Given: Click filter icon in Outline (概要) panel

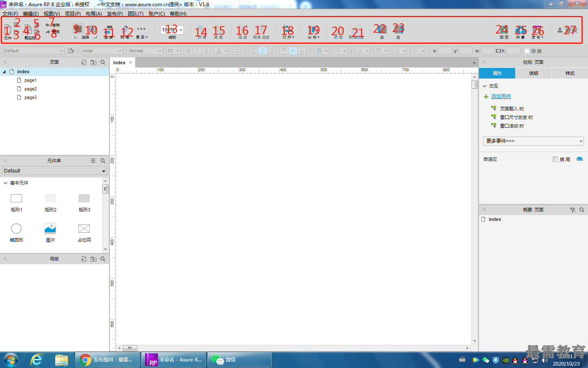Looking at the screenshot, I should [x=572, y=210].
